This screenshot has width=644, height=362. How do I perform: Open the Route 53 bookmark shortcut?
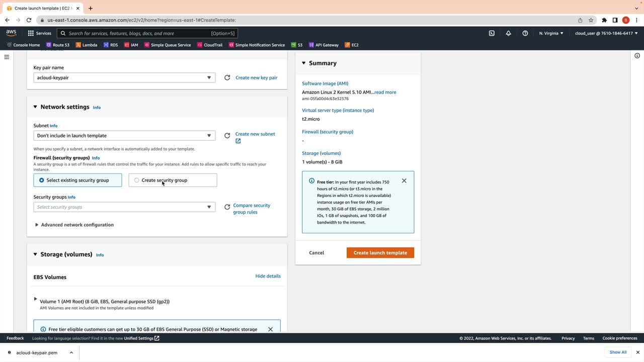tap(57, 45)
